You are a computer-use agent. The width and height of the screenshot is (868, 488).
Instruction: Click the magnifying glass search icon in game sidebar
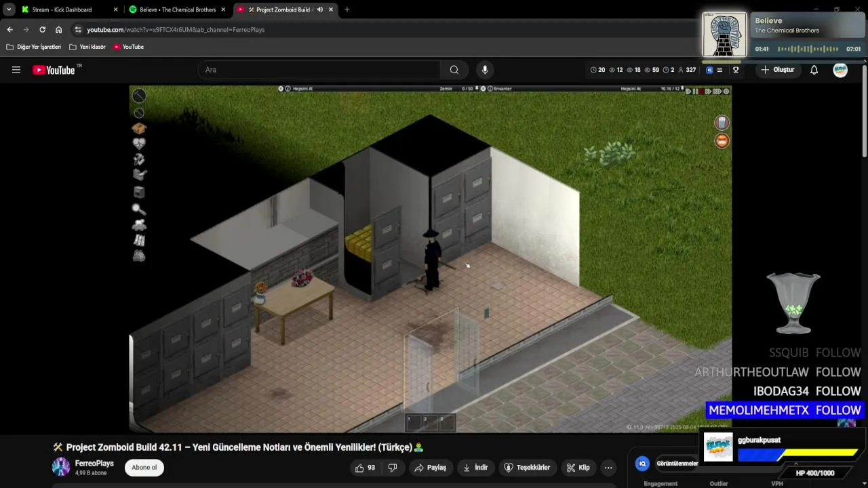tap(139, 209)
